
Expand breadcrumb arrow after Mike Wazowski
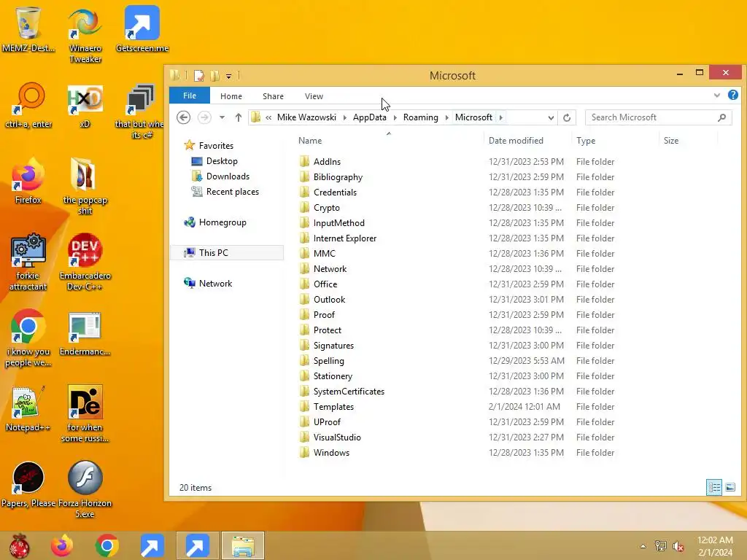click(x=344, y=117)
